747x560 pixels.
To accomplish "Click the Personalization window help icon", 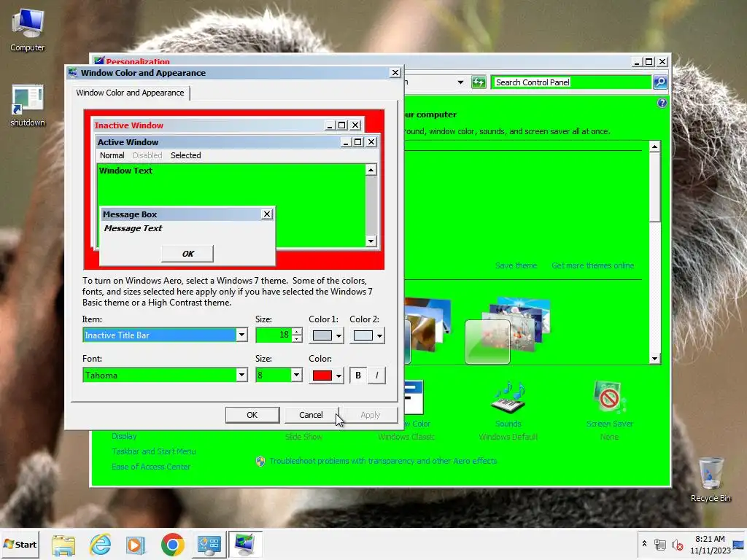I will tap(662, 103).
